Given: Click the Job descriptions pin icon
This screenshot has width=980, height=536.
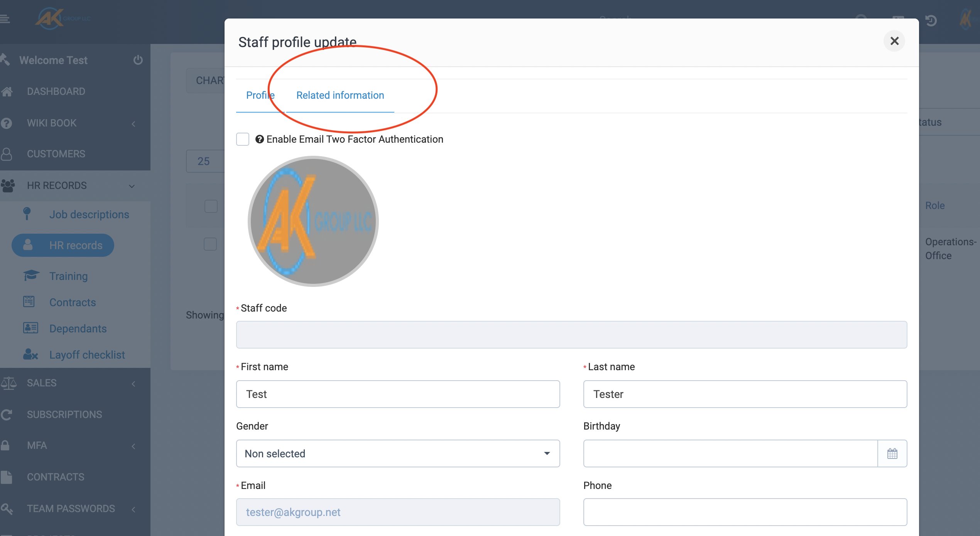Looking at the screenshot, I should 27,214.
